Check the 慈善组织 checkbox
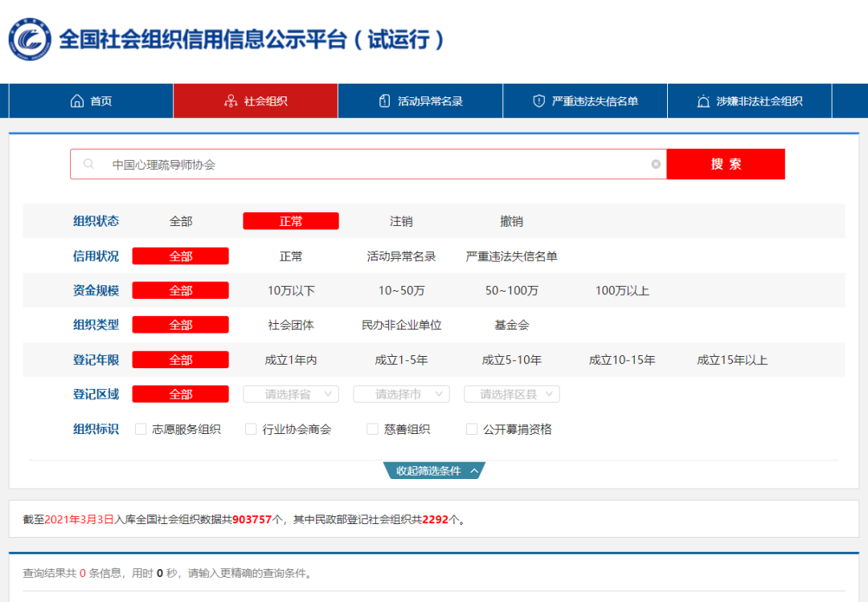868x602 pixels. click(373, 428)
